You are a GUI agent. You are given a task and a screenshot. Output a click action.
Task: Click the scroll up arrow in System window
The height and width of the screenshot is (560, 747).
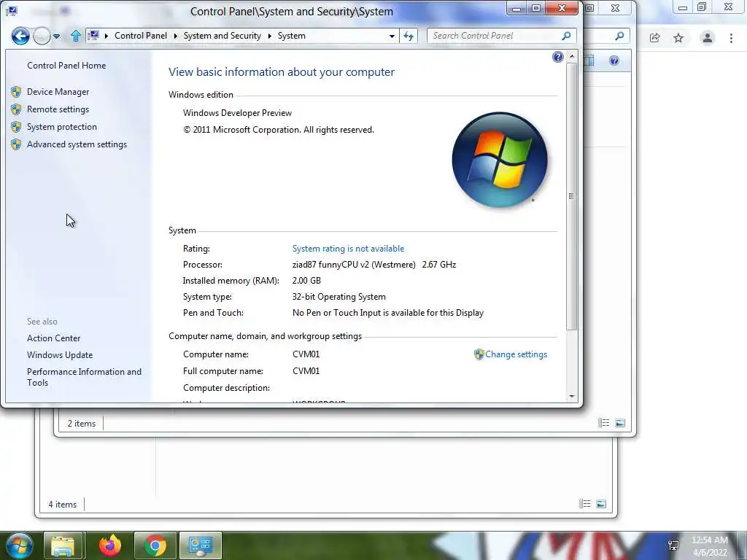[x=572, y=57]
